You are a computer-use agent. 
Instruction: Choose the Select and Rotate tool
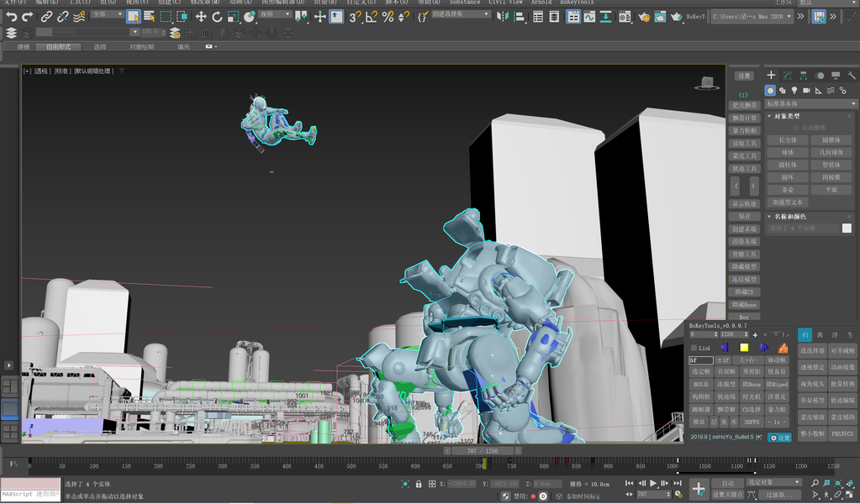tap(217, 17)
